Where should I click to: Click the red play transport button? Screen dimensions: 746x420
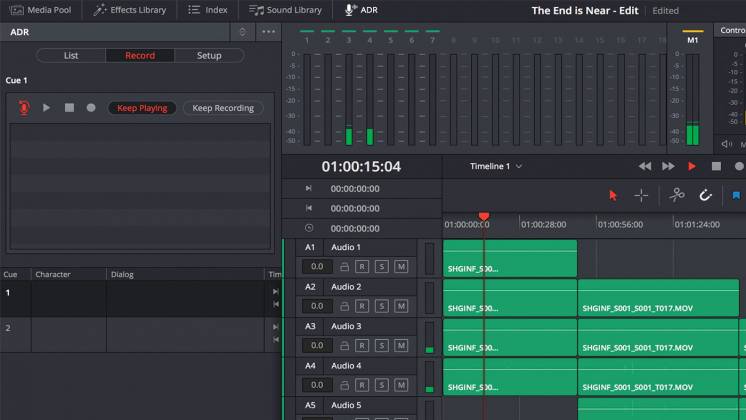pos(692,166)
